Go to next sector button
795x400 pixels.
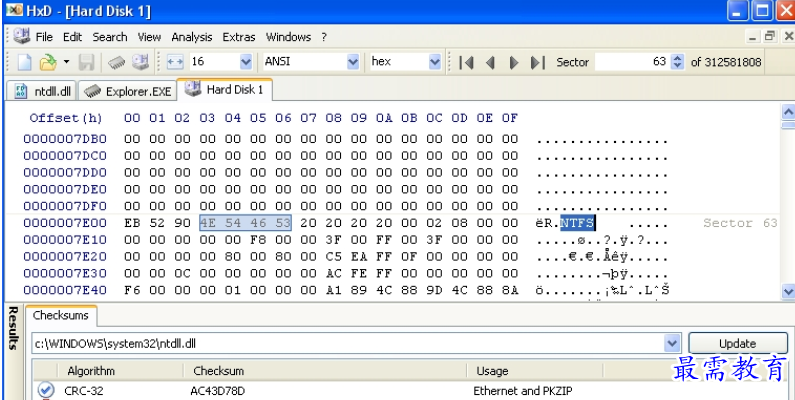514,62
